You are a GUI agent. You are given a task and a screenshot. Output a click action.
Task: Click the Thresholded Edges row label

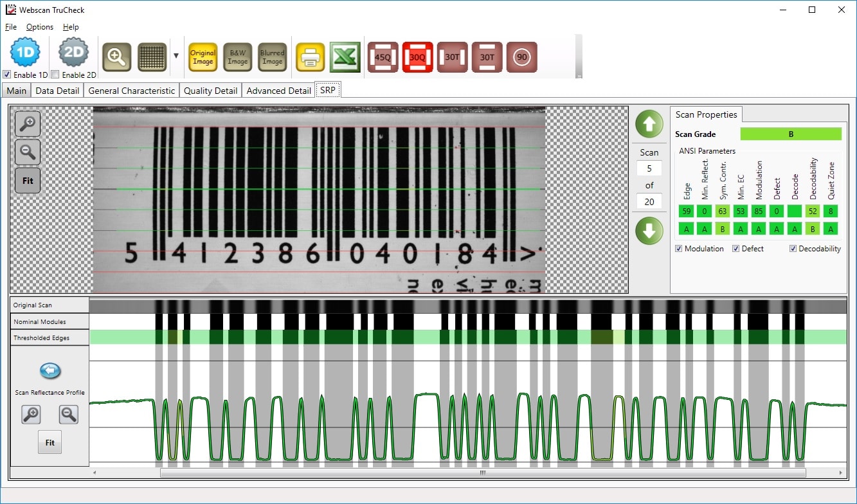(x=50, y=337)
